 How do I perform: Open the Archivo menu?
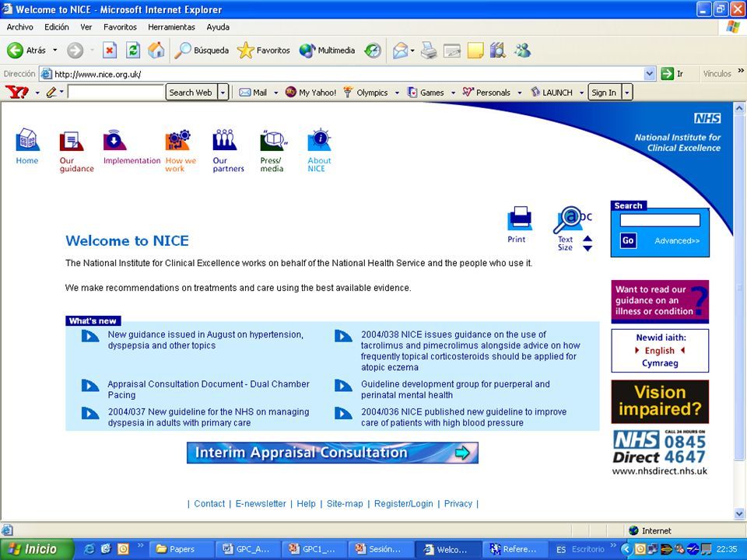(x=19, y=27)
